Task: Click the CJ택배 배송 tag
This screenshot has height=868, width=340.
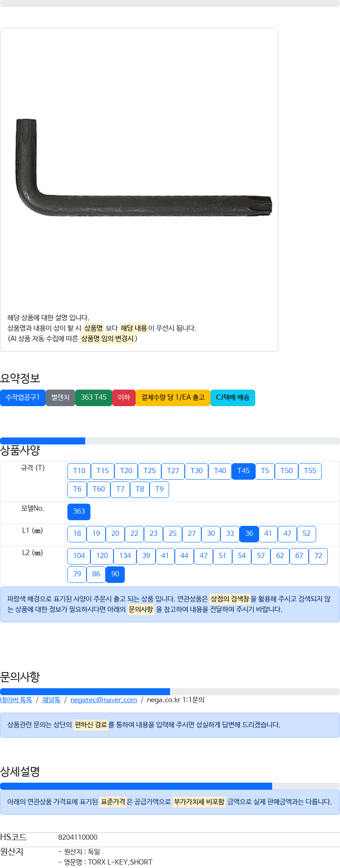Action: pyautogui.click(x=233, y=398)
